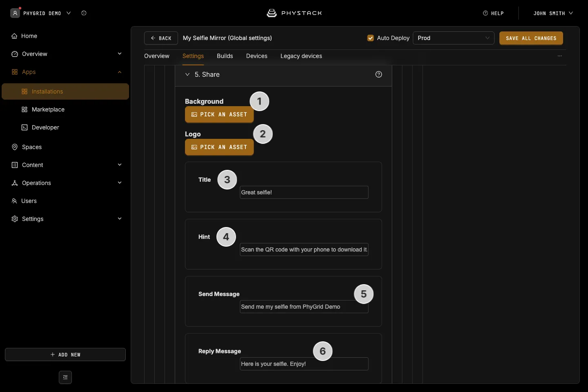The height and width of the screenshot is (392, 588).
Task: Switch to the Legacy devices tab
Action: point(301,56)
